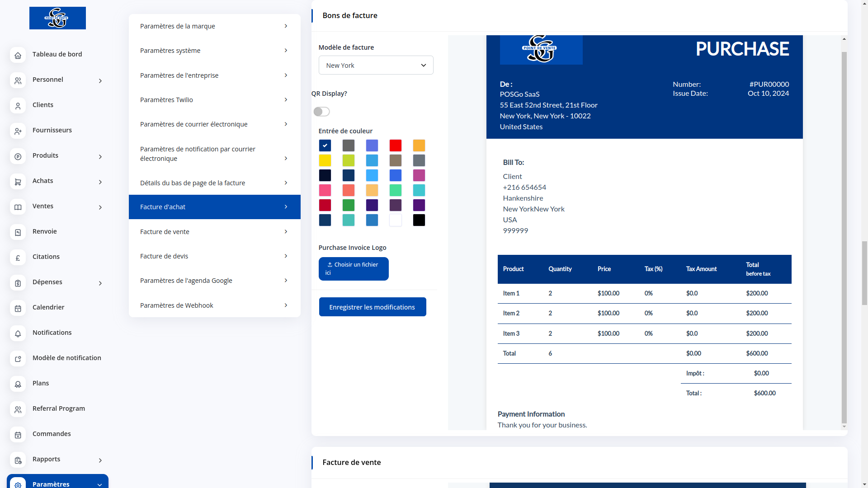Click the Plans rocket icon
Image resolution: width=868 pixels, height=488 pixels.
pyautogui.click(x=18, y=384)
